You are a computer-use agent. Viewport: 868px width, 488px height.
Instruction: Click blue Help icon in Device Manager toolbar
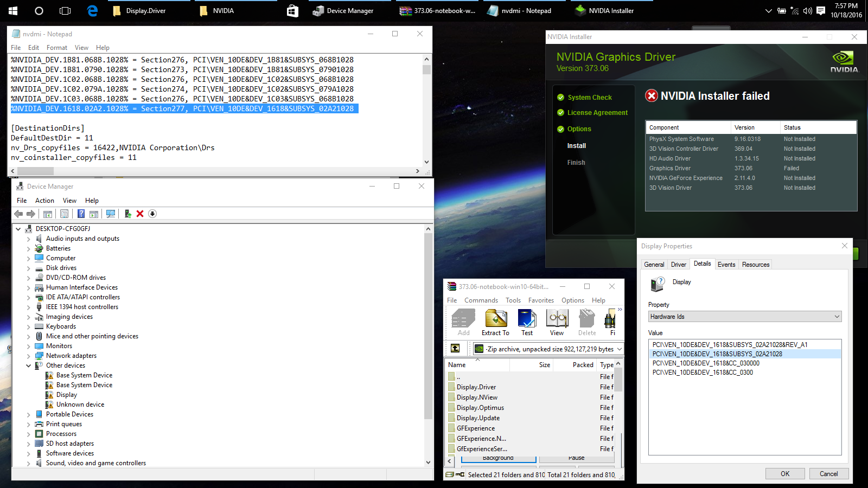(x=81, y=214)
